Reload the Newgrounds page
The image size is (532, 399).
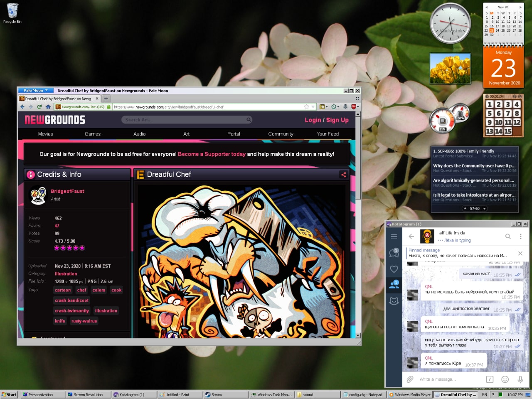pos(39,107)
